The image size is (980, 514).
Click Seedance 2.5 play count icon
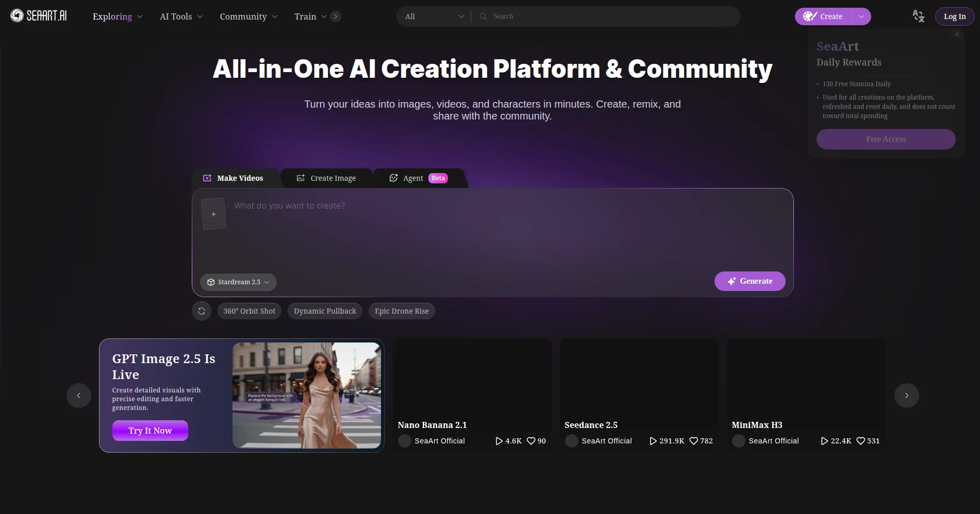click(x=653, y=441)
